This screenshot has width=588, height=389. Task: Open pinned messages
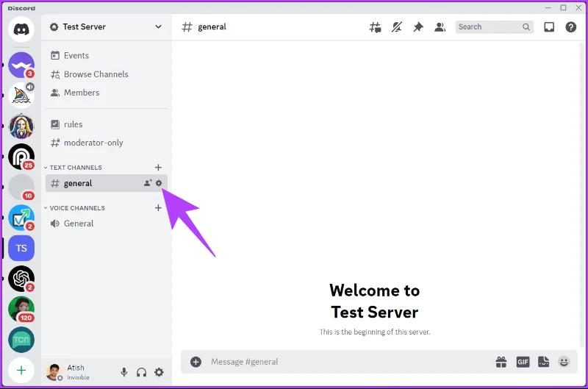pyautogui.click(x=418, y=27)
